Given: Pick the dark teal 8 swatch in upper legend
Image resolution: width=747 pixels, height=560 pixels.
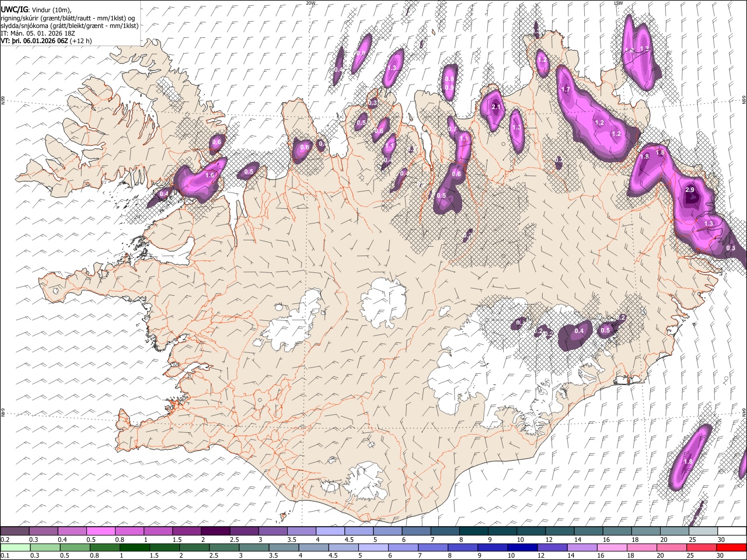Looking at the screenshot, I should coord(474,531).
